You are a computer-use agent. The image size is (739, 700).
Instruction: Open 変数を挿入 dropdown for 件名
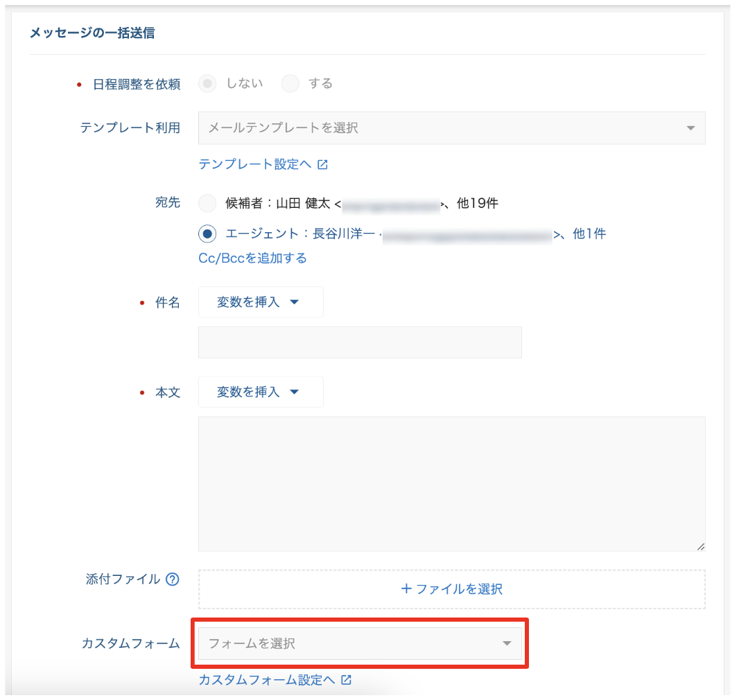coord(261,302)
